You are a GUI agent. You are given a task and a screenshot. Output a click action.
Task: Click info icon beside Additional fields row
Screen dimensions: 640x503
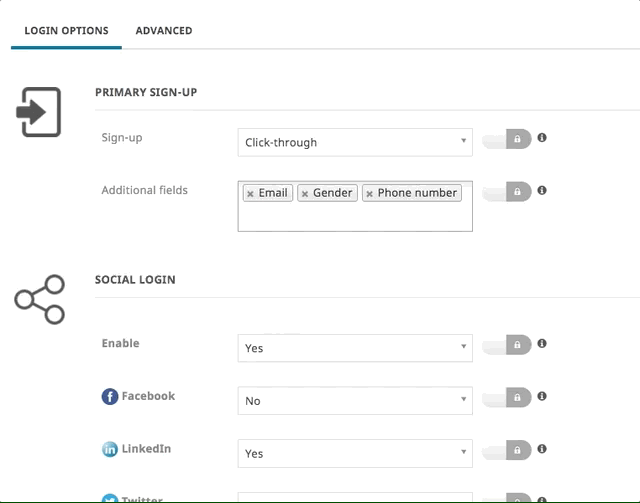[x=542, y=190]
